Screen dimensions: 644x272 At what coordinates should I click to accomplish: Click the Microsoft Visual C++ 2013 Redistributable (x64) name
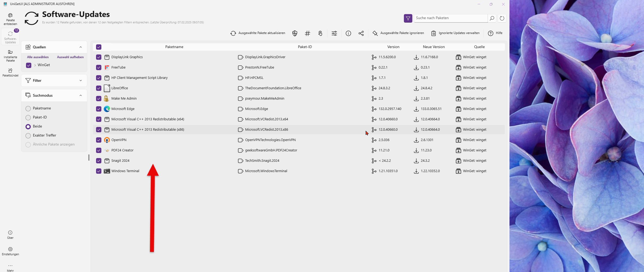(x=148, y=119)
